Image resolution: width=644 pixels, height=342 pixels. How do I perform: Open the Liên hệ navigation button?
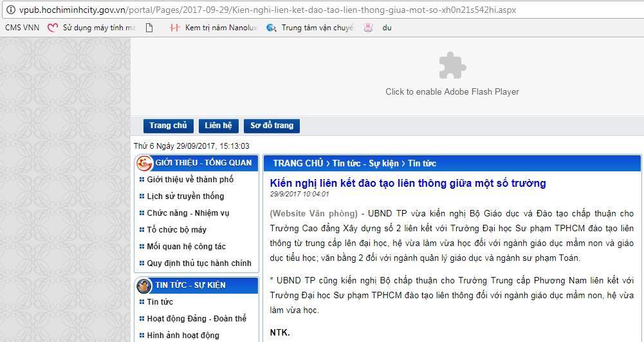[218, 126]
